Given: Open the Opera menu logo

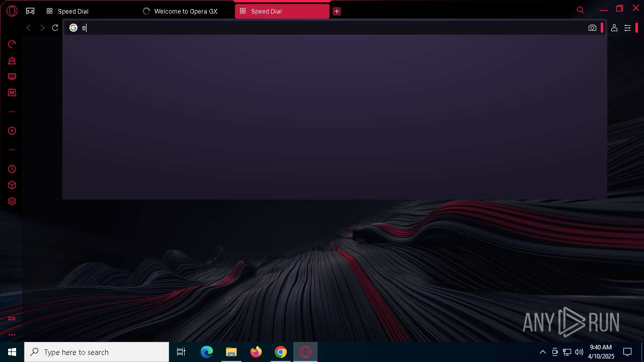Looking at the screenshot, I should pos(12,11).
